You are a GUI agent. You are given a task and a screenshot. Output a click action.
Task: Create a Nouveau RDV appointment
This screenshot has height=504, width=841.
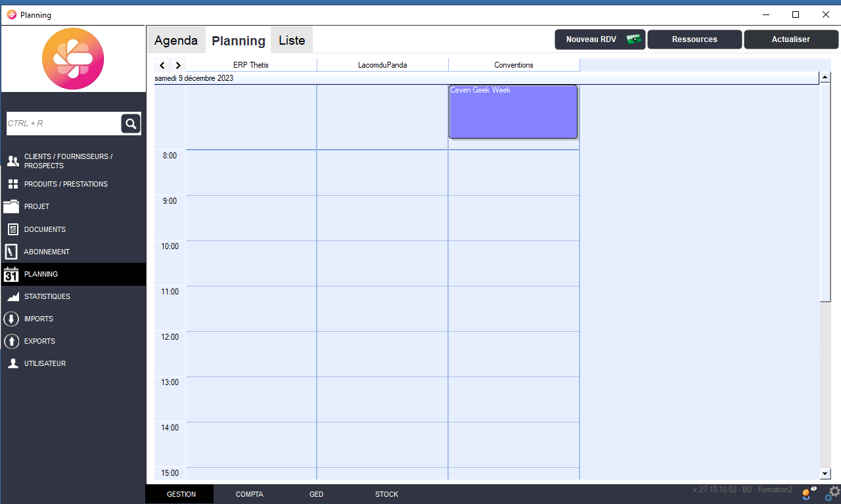[600, 39]
